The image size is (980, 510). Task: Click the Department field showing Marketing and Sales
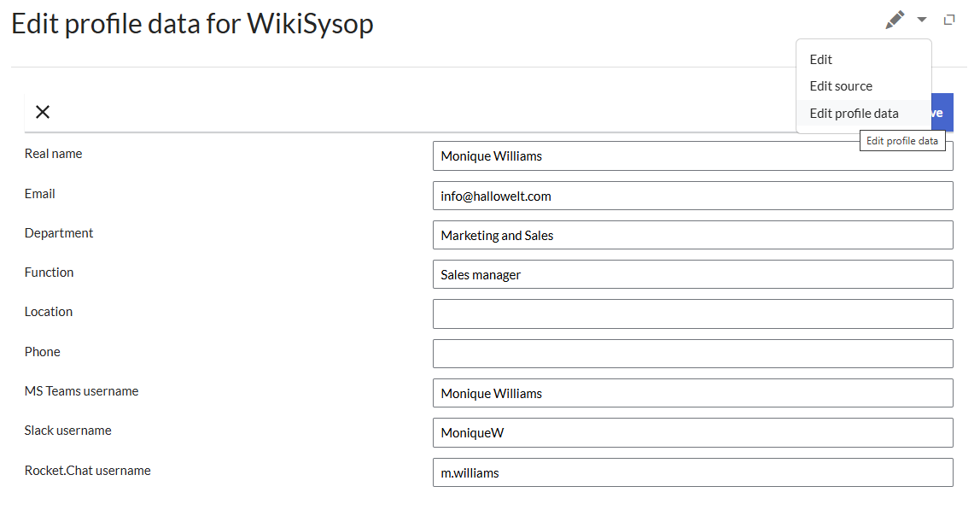692,235
